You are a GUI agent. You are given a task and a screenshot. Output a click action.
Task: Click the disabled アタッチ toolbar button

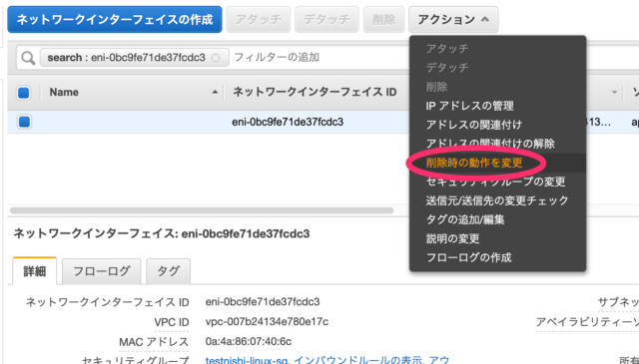[x=258, y=19]
